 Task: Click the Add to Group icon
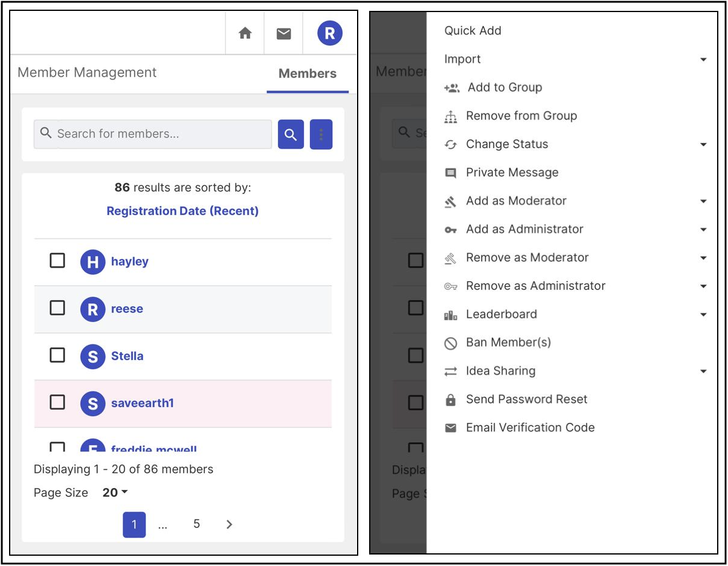click(x=451, y=88)
